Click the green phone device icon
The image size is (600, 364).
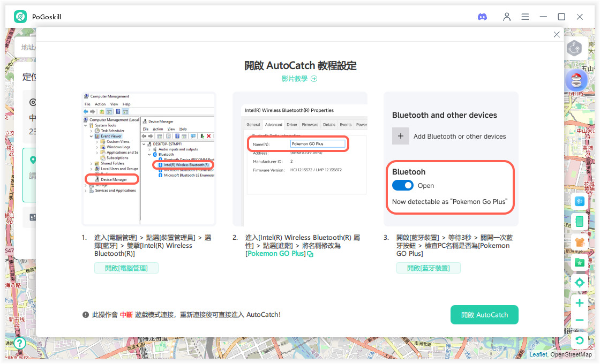pyautogui.click(x=579, y=221)
